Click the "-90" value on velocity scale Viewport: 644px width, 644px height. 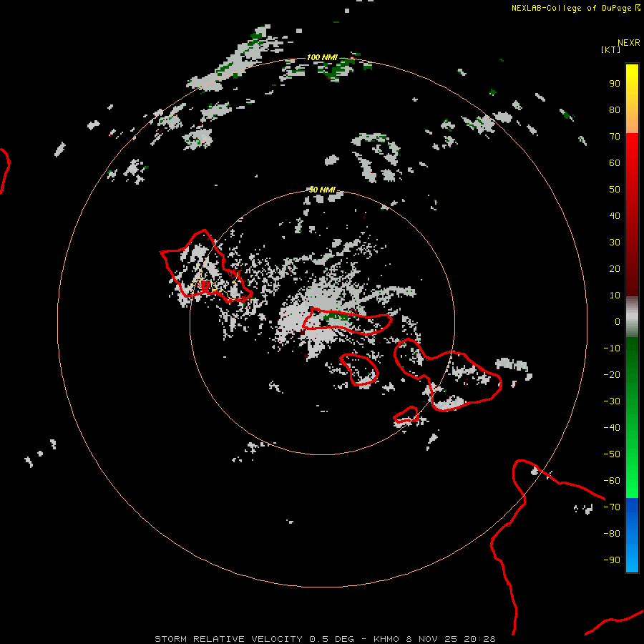click(612, 560)
